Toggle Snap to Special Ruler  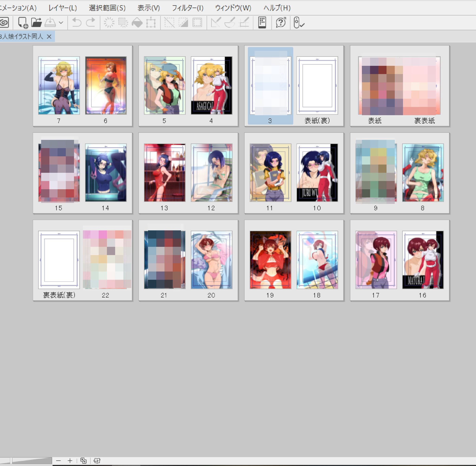[230, 23]
